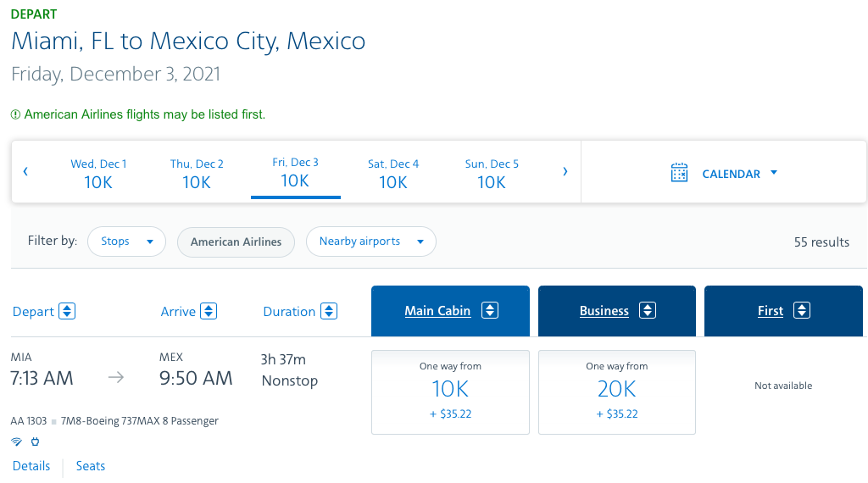Screen dimensions: 868x483
Task: Choose the Main Cabin 10K fare
Action: pyautogui.click(x=450, y=391)
